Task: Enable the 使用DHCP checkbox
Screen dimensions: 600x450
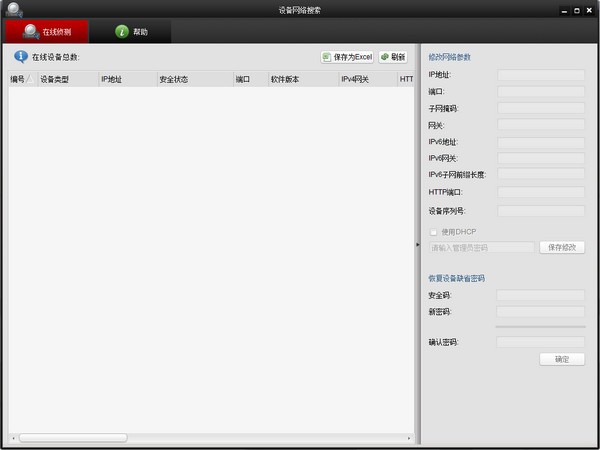Action: [434, 232]
